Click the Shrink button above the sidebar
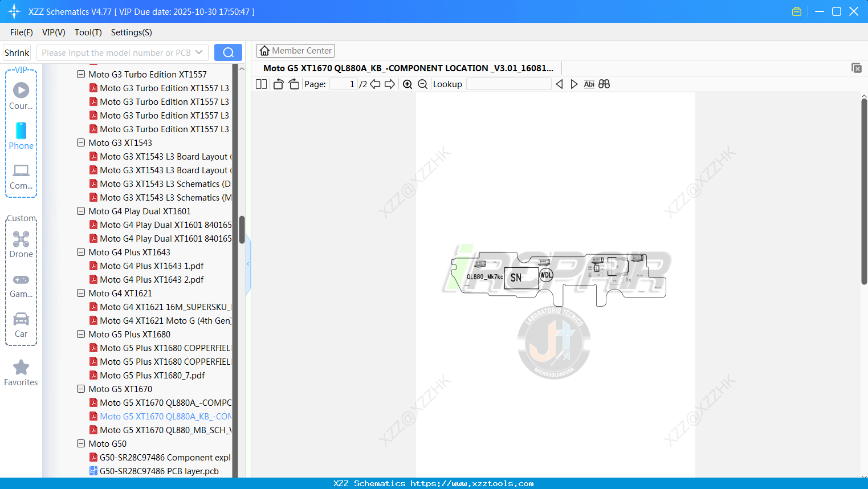868x489 pixels. tap(17, 52)
